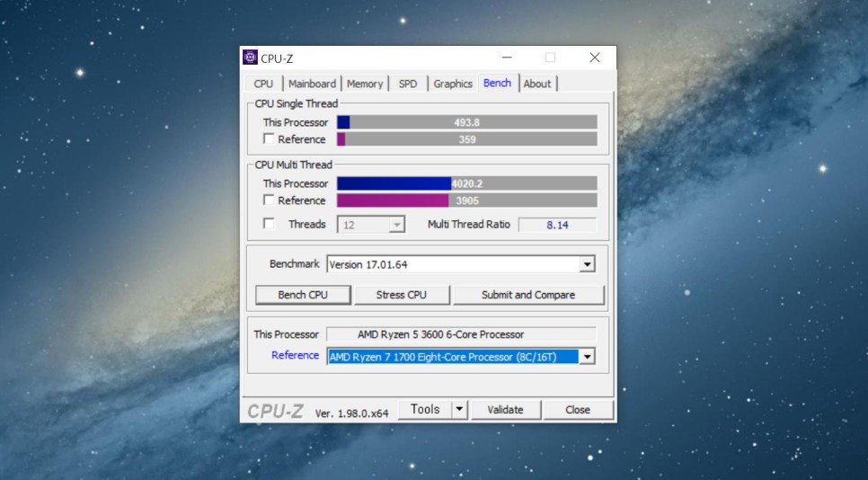The width and height of the screenshot is (868, 480).
Task: Click the single thread Reference 359 bar
Action: click(466, 139)
